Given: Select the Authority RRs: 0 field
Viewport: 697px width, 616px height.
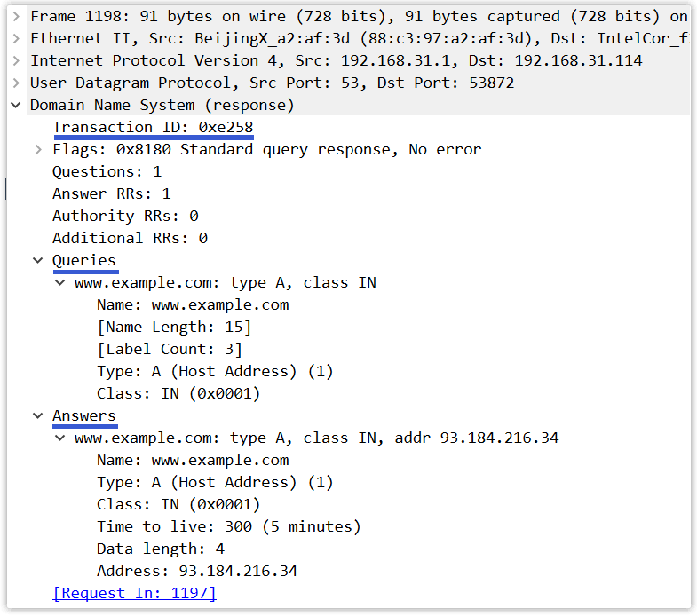Looking at the screenshot, I should pyautogui.click(x=125, y=217).
